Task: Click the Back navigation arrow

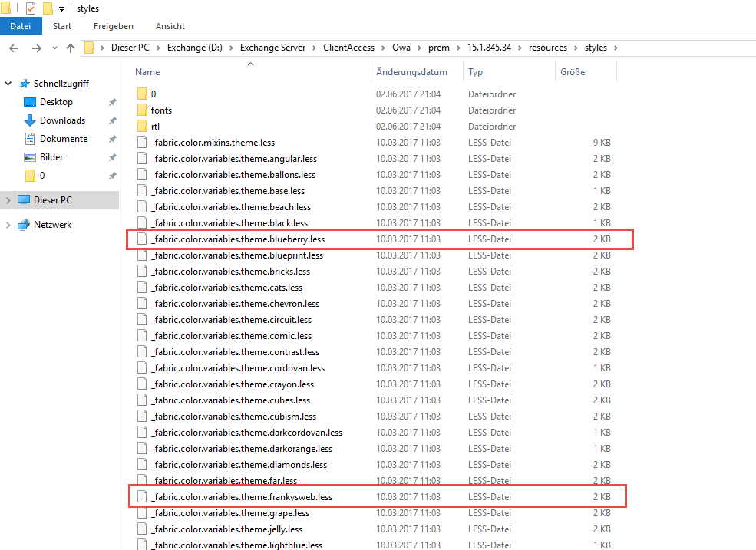Action: pyautogui.click(x=14, y=48)
